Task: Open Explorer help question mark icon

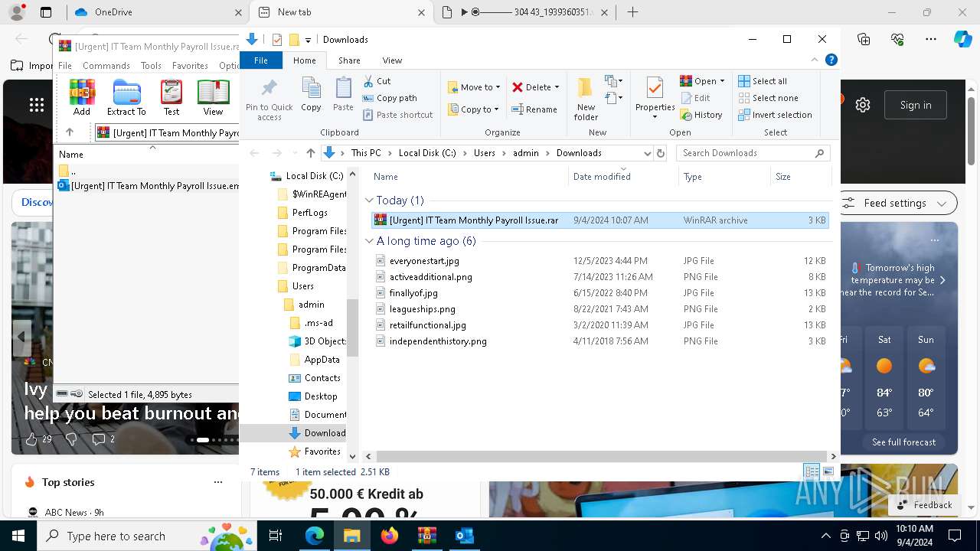Action: (x=831, y=60)
